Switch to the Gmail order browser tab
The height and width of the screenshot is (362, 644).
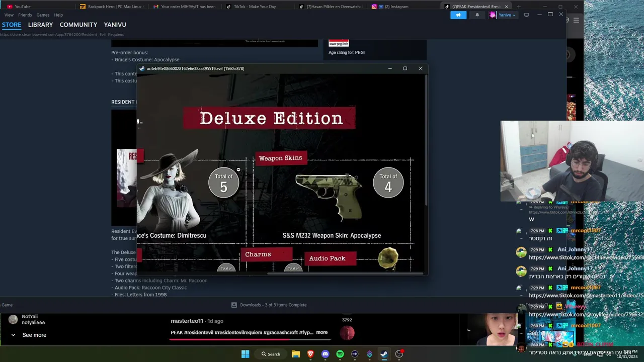[x=185, y=7]
